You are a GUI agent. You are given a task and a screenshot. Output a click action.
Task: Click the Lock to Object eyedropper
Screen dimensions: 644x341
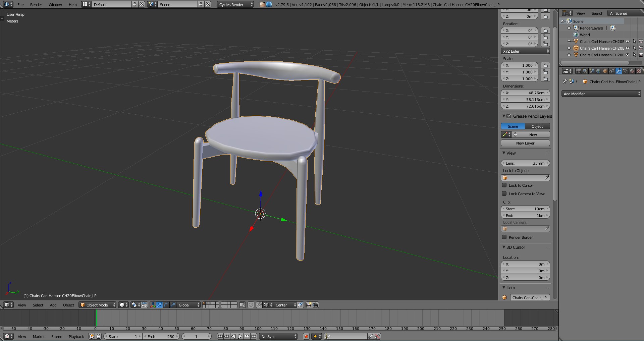click(x=547, y=178)
